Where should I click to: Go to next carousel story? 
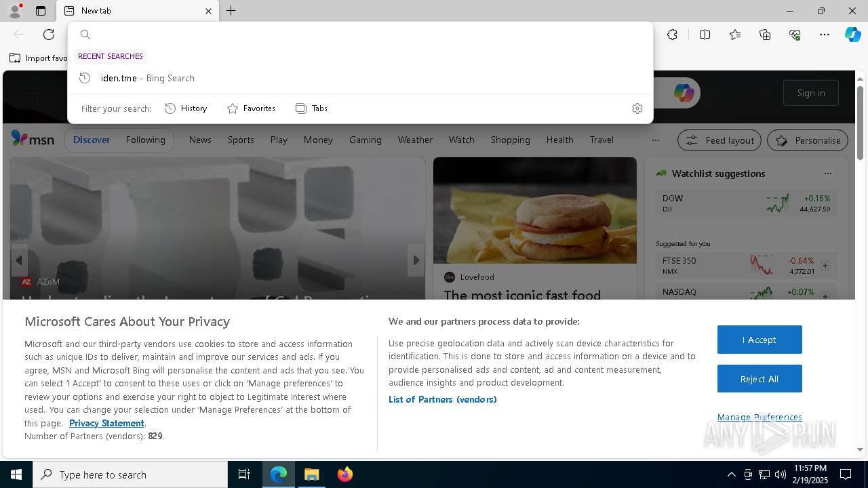click(x=416, y=260)
